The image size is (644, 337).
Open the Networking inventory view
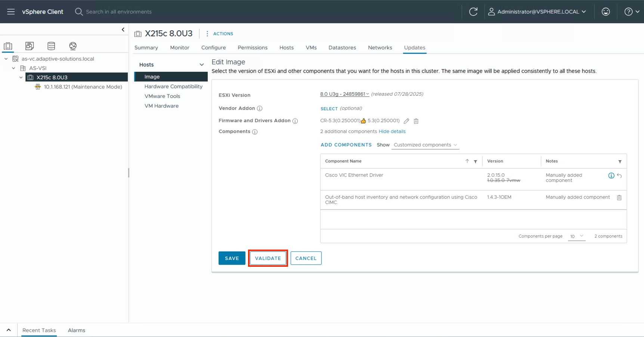(73, 46)
